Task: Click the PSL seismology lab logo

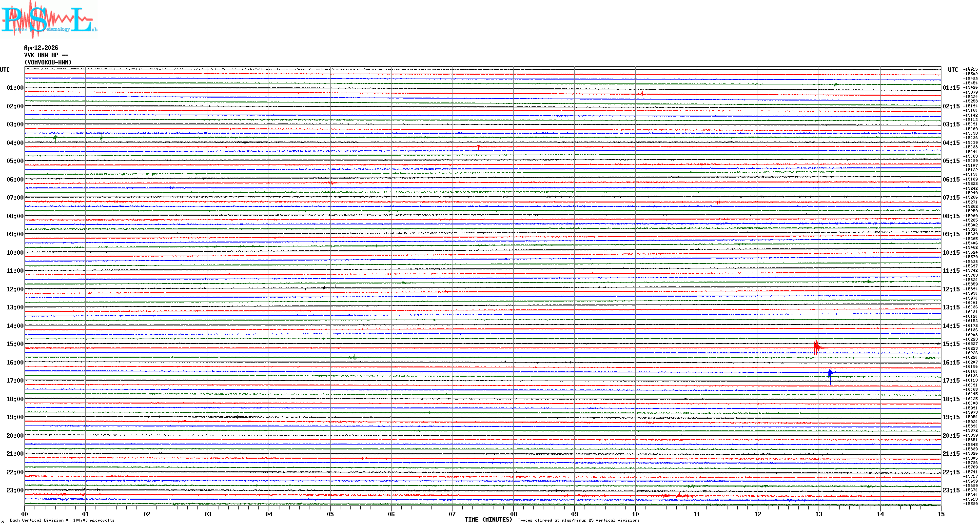Action: tap(49, 20)
